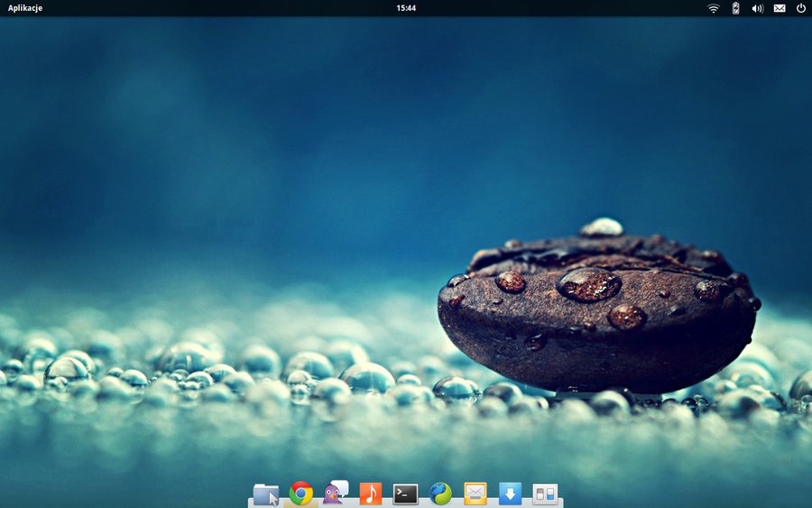
Task: Open the Files manager from the dock
Action: pos(266,494)
